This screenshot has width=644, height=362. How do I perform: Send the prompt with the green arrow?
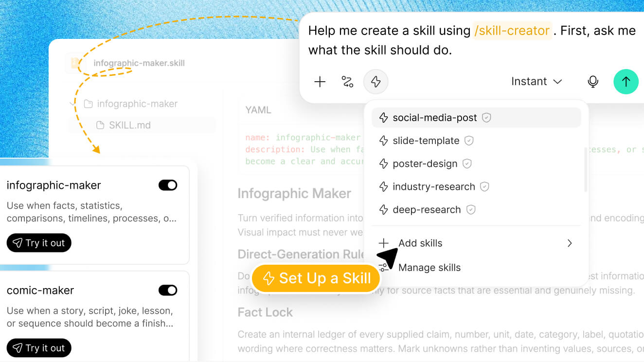(626, 82)
